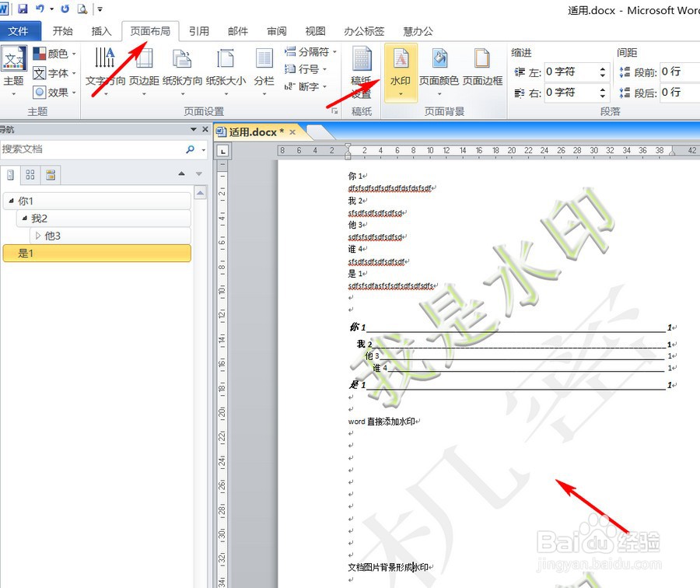Open the theme 颜色 dropdown
The image size is (700, 588).
coord(54,54)
